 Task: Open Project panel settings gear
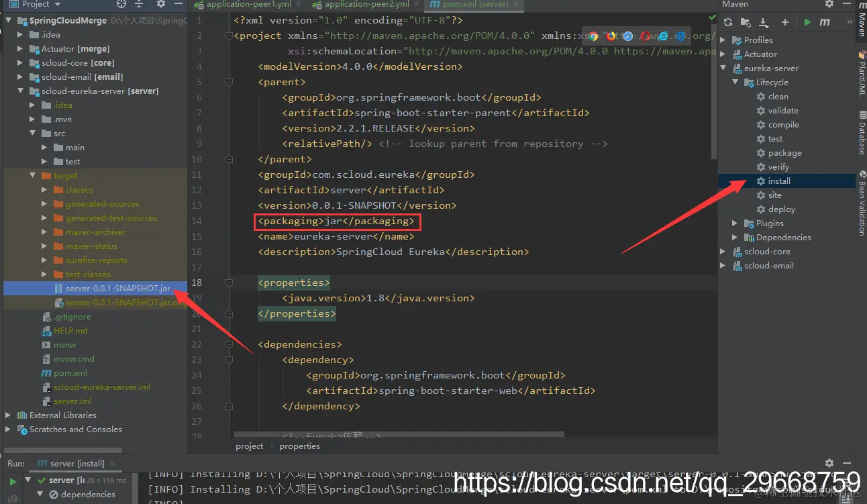pos(161,4)
